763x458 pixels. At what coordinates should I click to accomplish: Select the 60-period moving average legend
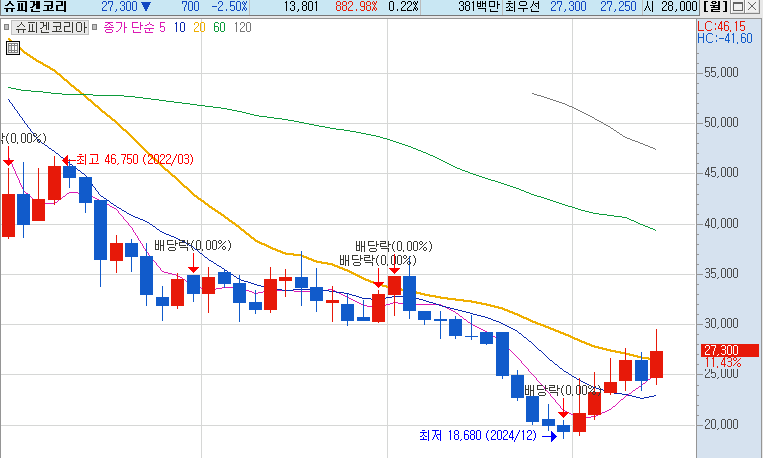[219, 27]
